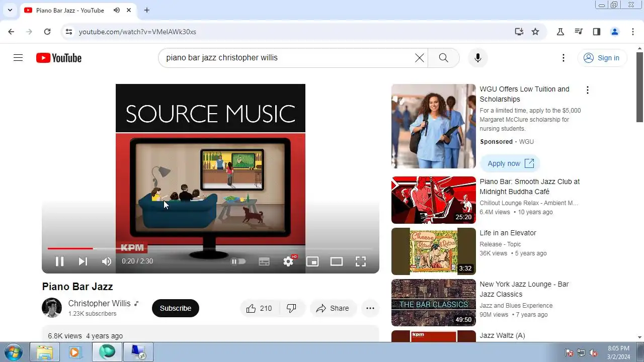
Task: Play New York Jazz Lounge thumbnail
Action: [x=434, y=303]
